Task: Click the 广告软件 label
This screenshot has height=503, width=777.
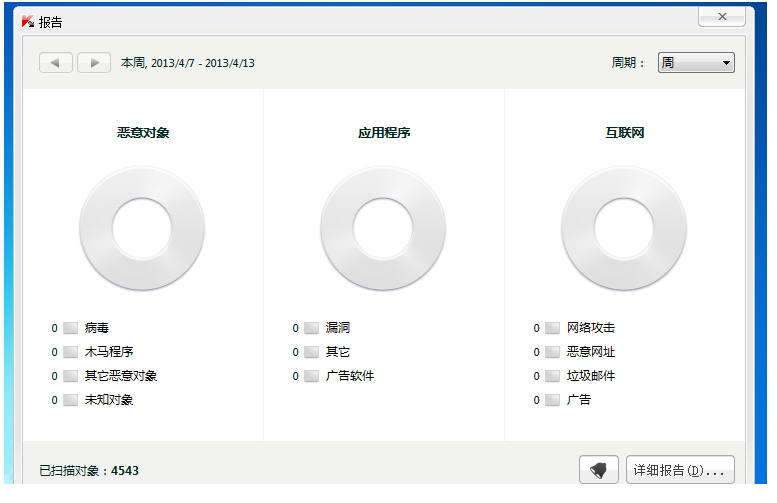Action: (x=350, y=376)
